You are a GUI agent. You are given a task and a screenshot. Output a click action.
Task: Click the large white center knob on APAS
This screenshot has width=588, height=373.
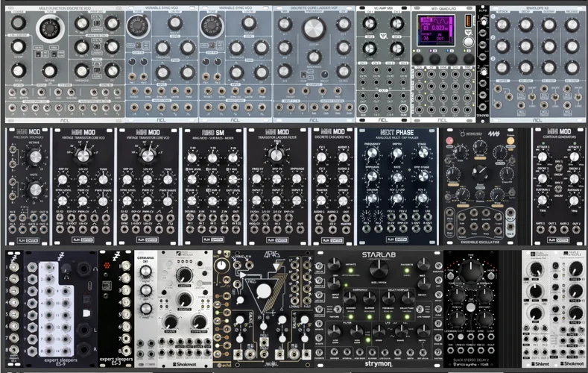click(263, 292)
